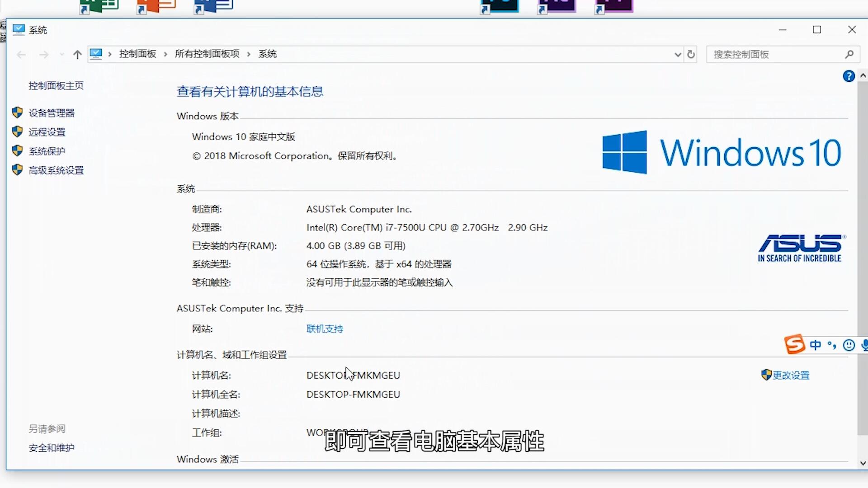
Task: Click the Sogou S logo icon
Action: tap(794, 344)
